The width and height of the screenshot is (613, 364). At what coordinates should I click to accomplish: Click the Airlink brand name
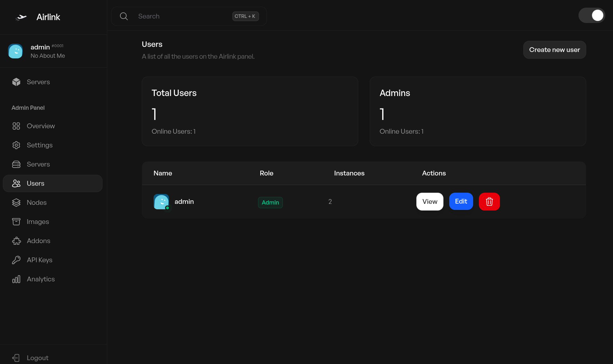pos(48,17)
